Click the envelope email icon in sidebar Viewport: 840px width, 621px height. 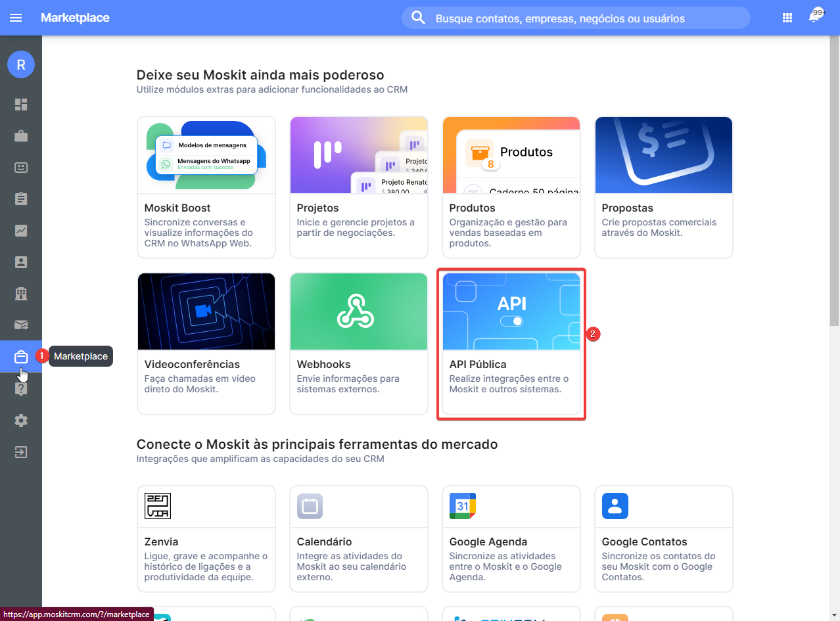tap(21, 325)
